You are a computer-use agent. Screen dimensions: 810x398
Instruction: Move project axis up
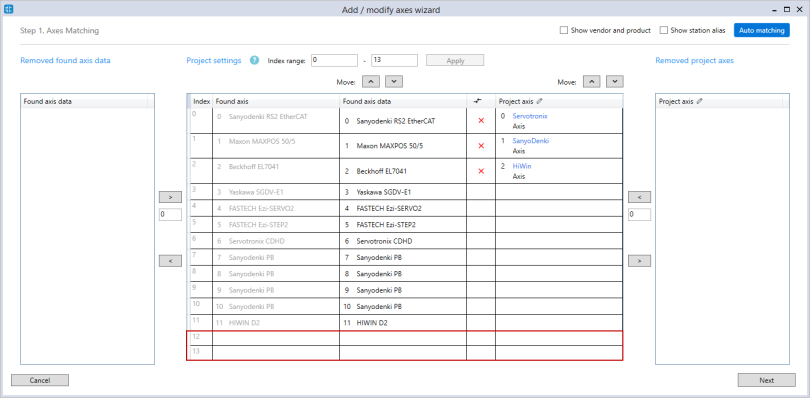click(592, 81)
